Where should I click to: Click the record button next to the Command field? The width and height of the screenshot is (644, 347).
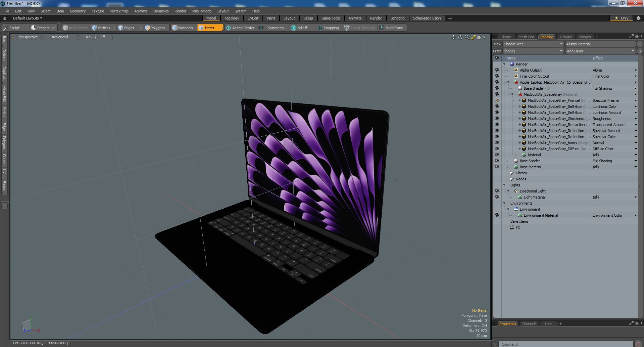click(639, 344)
